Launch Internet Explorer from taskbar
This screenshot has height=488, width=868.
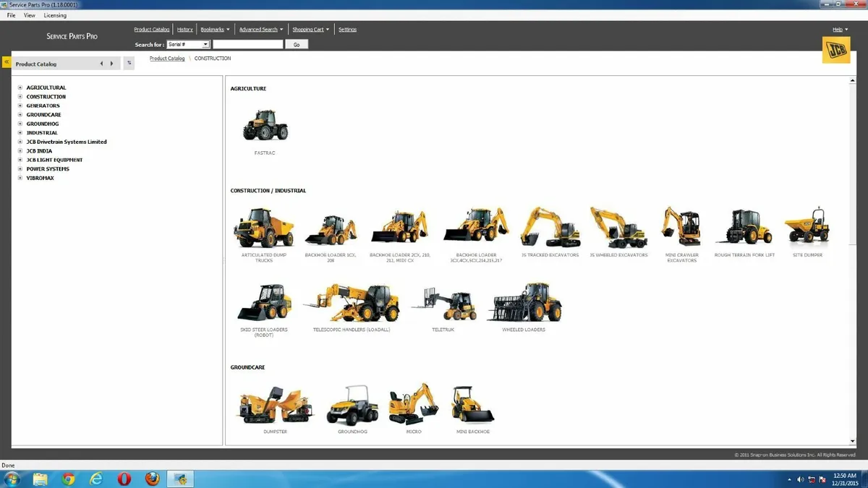[96, 479]
